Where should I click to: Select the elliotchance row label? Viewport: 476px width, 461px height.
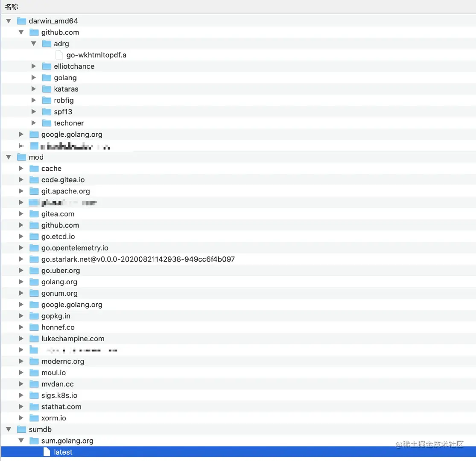74,66
